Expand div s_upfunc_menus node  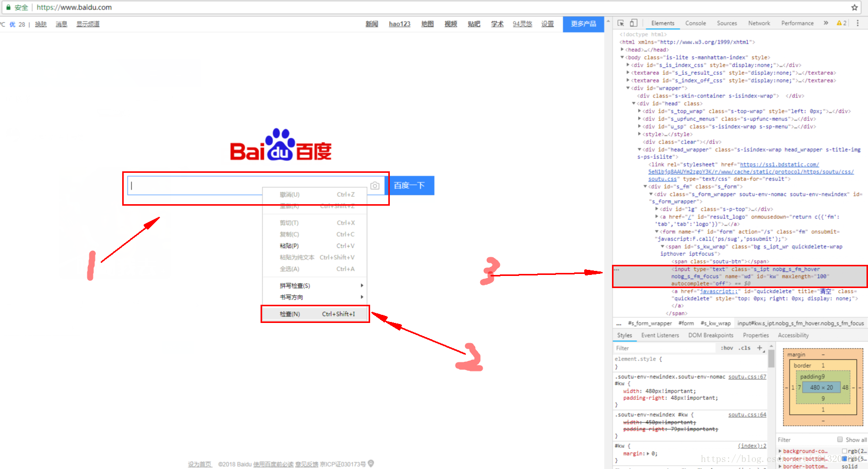(640, 119)
